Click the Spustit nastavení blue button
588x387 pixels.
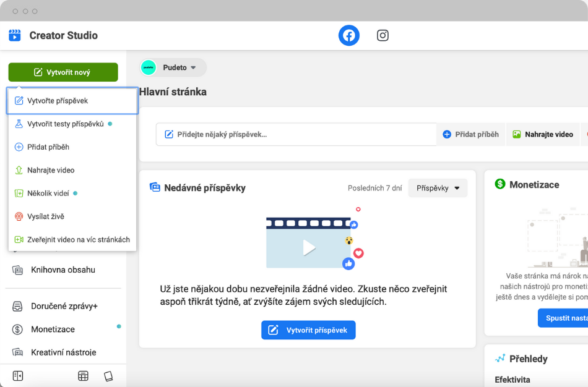tap(563, 318)
